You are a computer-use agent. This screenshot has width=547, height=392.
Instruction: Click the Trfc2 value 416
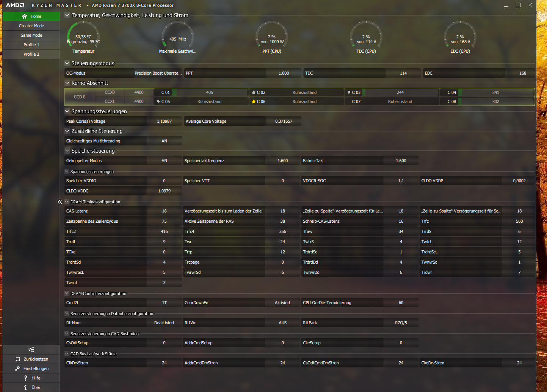(164, 231)
